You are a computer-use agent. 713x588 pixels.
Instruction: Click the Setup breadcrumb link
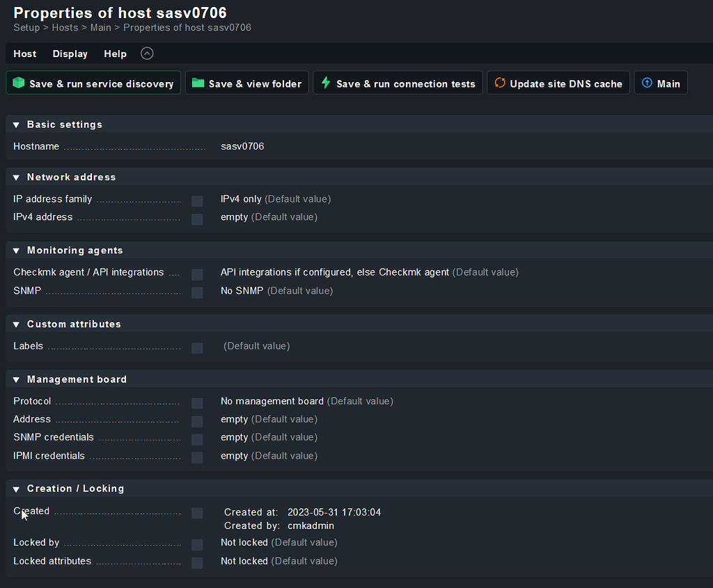tap(26, 28)
